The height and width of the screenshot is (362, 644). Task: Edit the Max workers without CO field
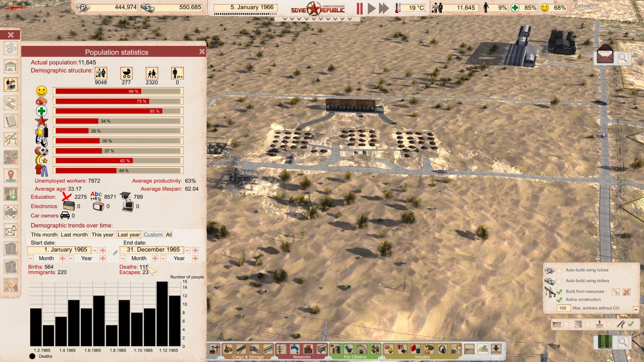click(563, 308)
